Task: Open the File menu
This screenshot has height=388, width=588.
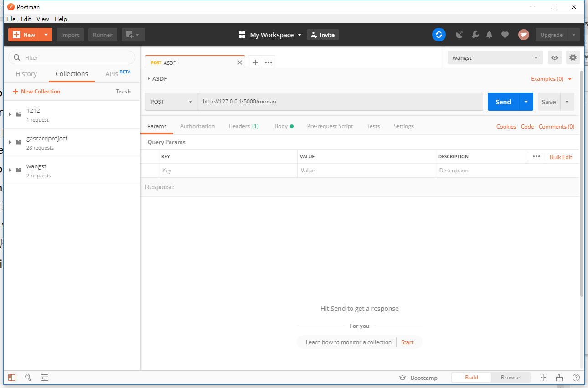Action: pos(11,19)
